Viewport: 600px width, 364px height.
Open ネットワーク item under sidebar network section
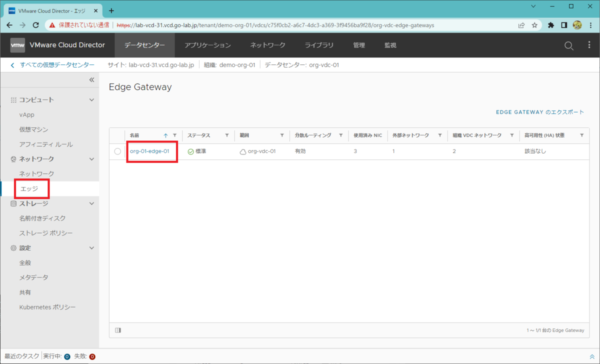pos(36,173)
